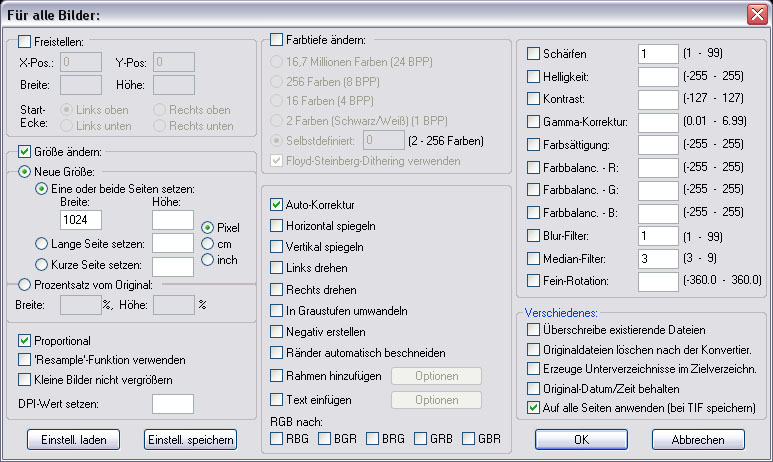
Task: Enable the Freistellen checkbox
Action: (25, 41)
